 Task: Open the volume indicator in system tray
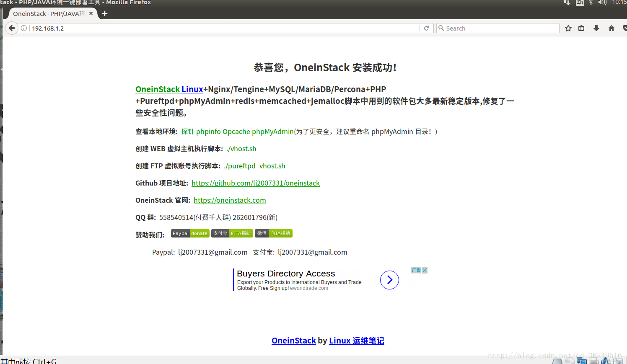click(x=602, y=3)
